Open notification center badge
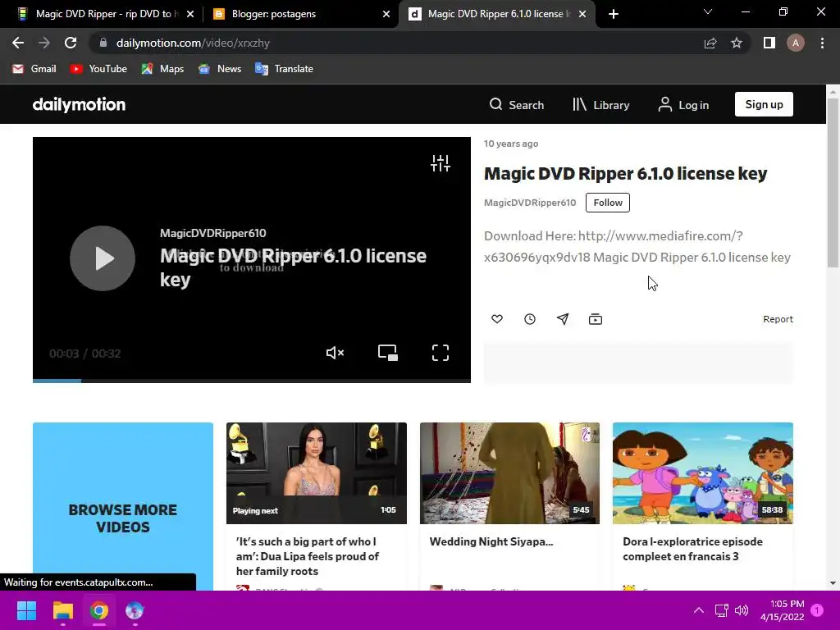 [x=817, y=610]
